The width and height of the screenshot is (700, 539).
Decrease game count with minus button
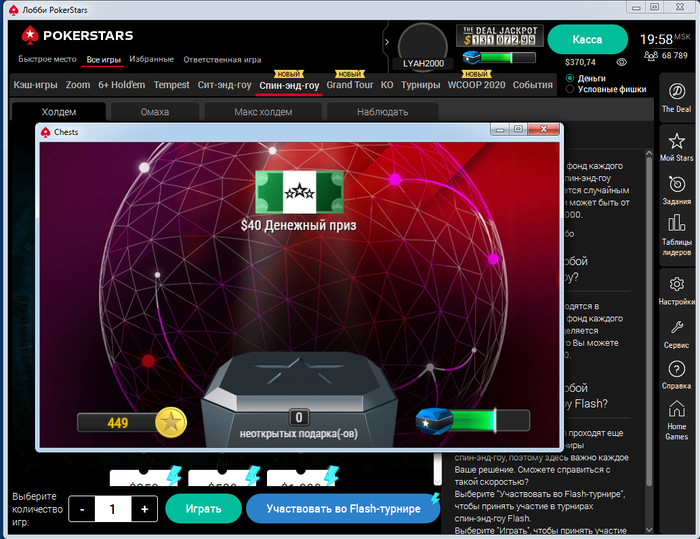coord(82,509)
